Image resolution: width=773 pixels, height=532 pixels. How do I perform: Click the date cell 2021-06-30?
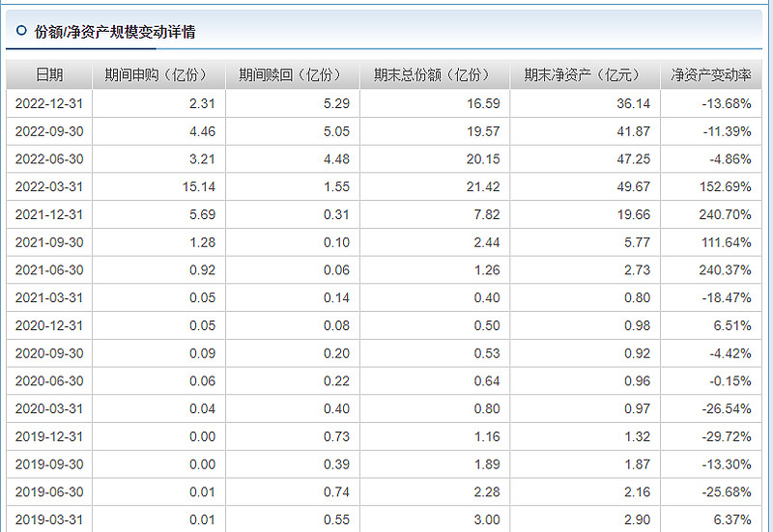coord(49,270)
